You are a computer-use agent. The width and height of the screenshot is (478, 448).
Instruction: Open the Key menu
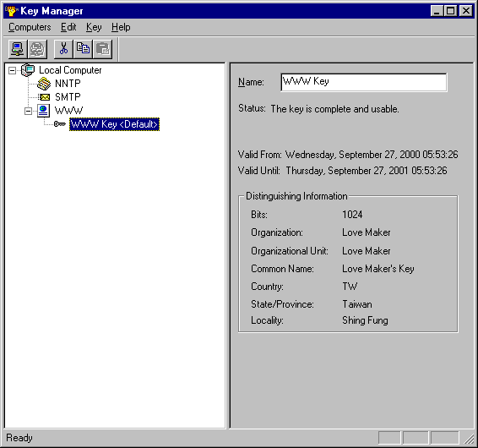(94, 27)
